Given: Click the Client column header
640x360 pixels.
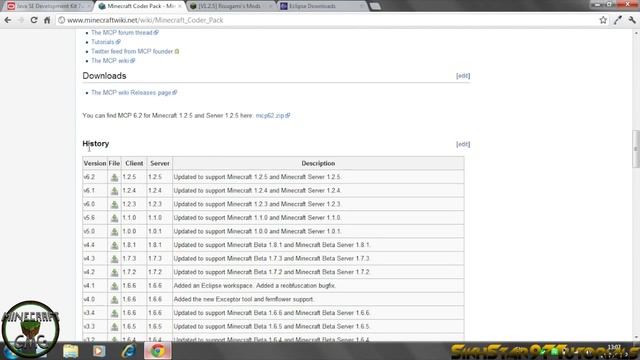Looking at the screenshot, I should point(134,163).
